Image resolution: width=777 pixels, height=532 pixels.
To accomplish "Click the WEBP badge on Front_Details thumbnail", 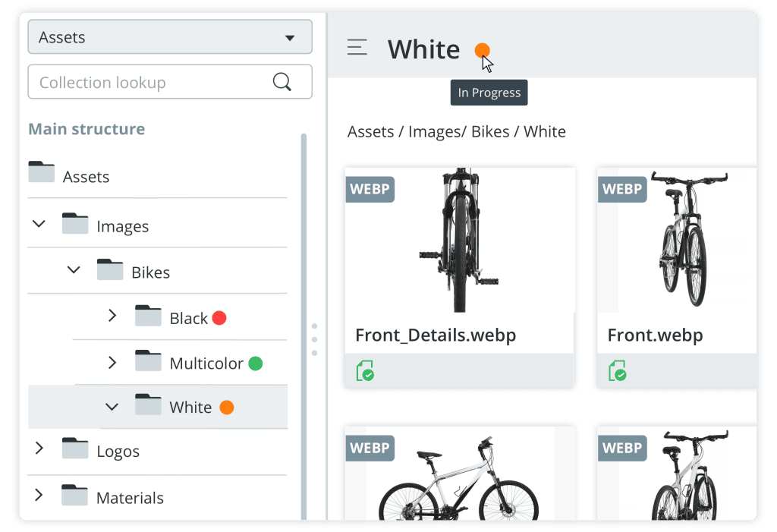I will pyautogui.click(x=370, y=189).
